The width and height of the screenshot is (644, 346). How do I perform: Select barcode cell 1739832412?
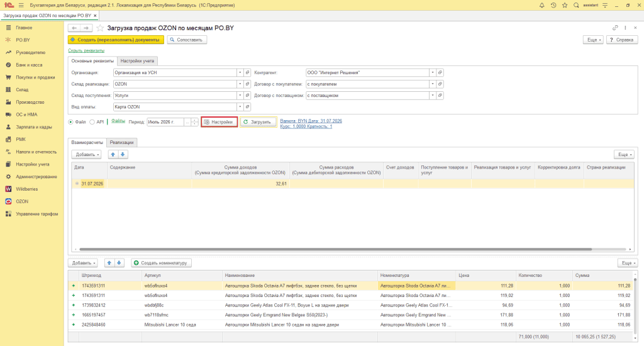111,305
